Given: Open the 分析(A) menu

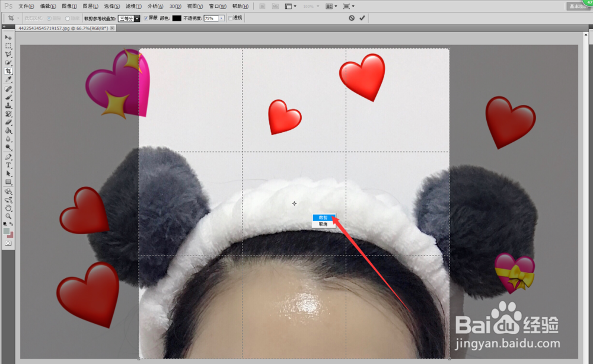Looking at the screenshot, I should [x=155, y=7].
